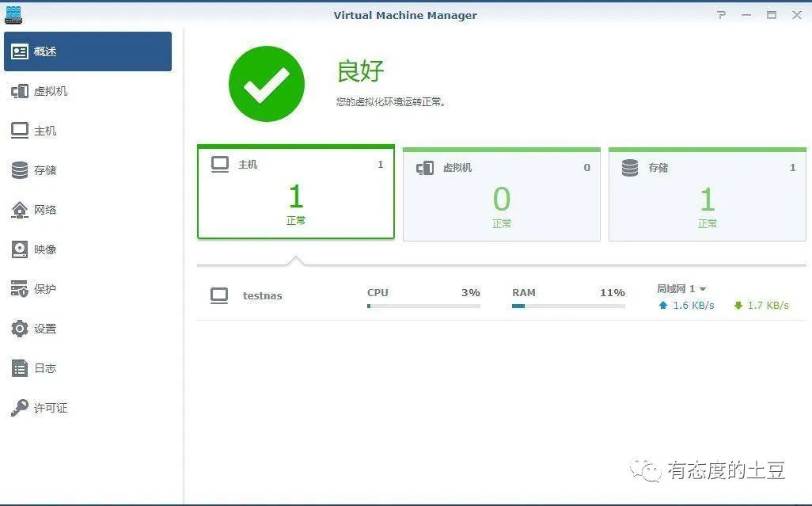
Task: Click the icon in 虚拟机 card
Action: pos(425,168)
